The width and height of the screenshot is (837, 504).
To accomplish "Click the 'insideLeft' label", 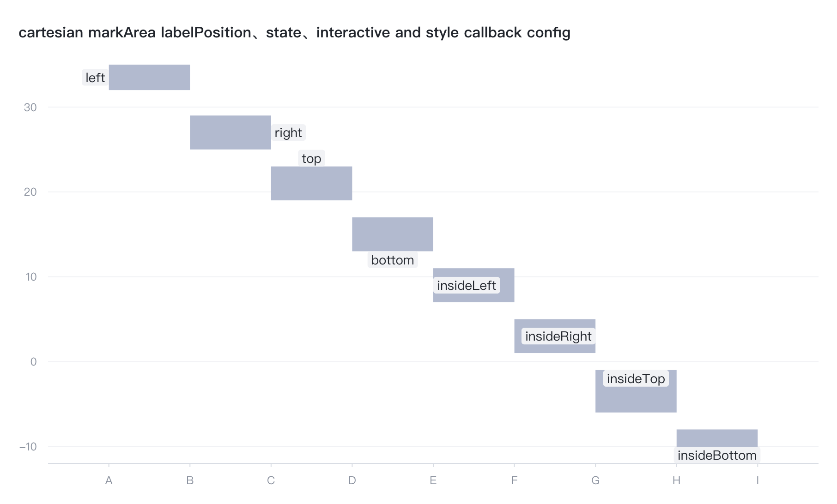I will (467, 285).
